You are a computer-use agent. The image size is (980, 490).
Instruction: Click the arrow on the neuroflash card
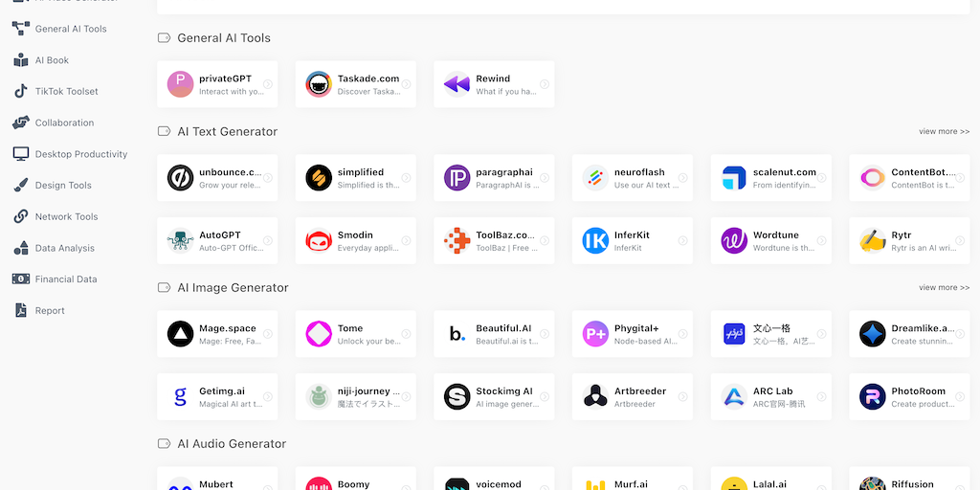(x=682, y=178)
